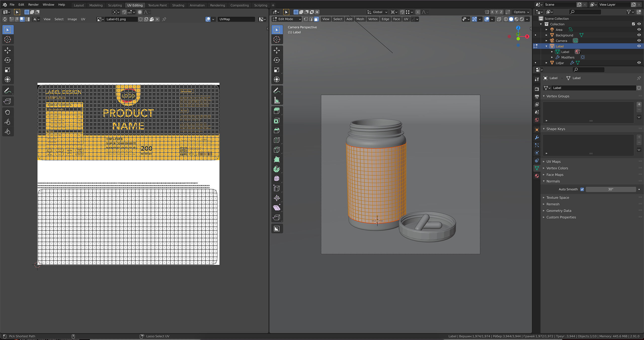Open the Render menu
This screenshot has height=340, width=644.
[33, 5]
